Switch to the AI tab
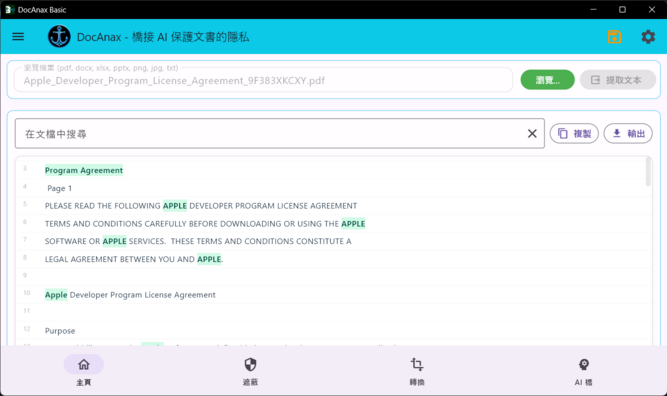The height and width of the screenshot is (396, 667). [584, 371]
